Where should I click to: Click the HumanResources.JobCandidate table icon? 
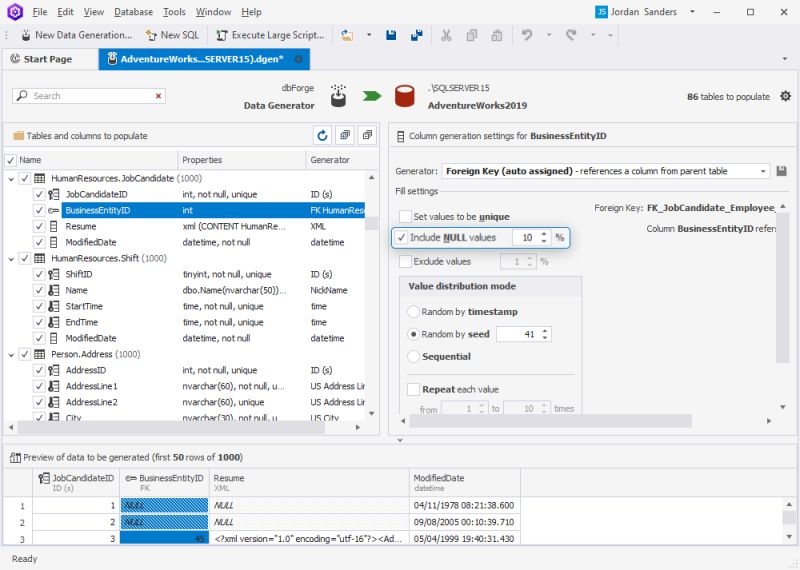pos(40,178)
